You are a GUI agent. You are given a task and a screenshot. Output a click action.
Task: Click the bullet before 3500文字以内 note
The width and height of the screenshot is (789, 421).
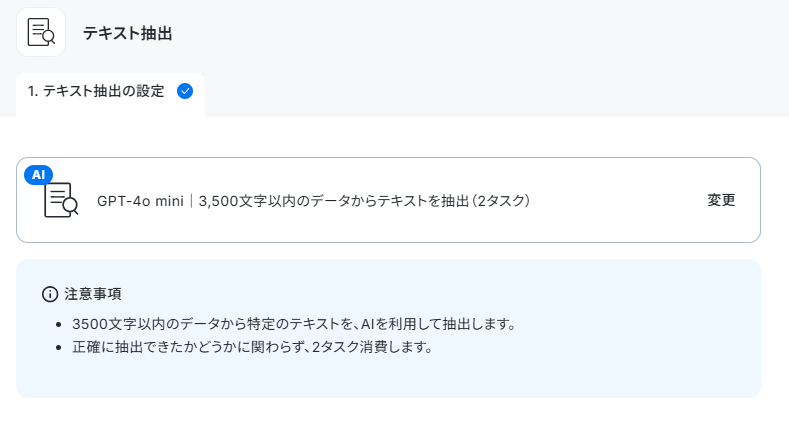[59, 324]
